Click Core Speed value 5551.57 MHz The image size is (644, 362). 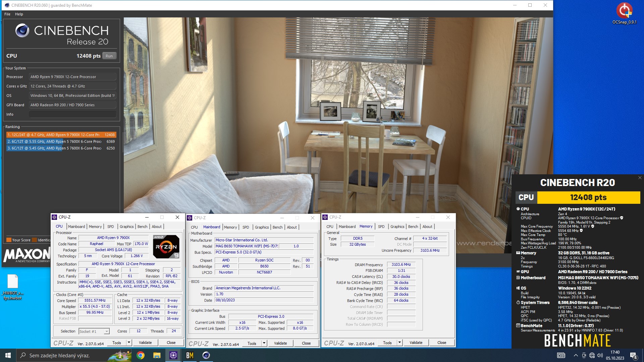tap(95, 301)
